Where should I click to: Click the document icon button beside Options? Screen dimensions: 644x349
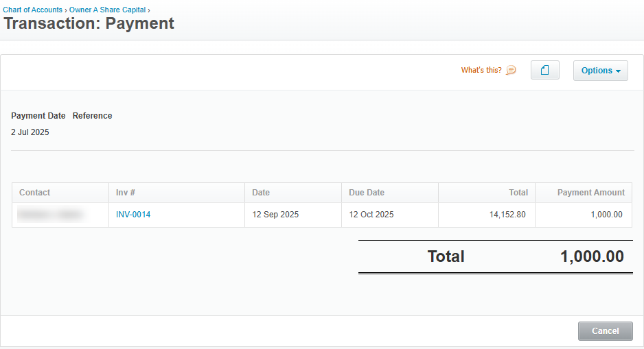[x=544, y=71]
